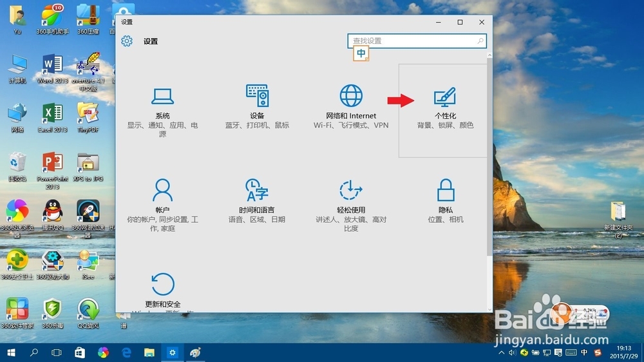Open the 更新和安全 settings category
The width and height of the screenshot is (644, 362).
pyautogui.click(x=163, y=291)
